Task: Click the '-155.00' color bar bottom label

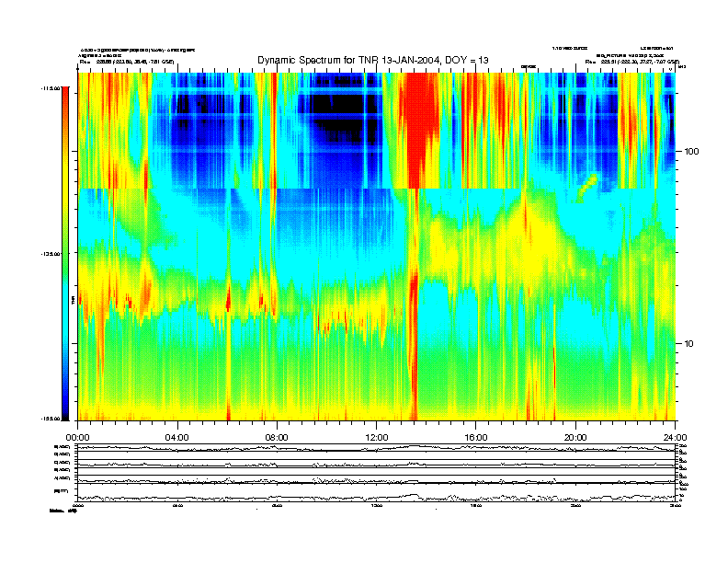Action: click(51, 419)
